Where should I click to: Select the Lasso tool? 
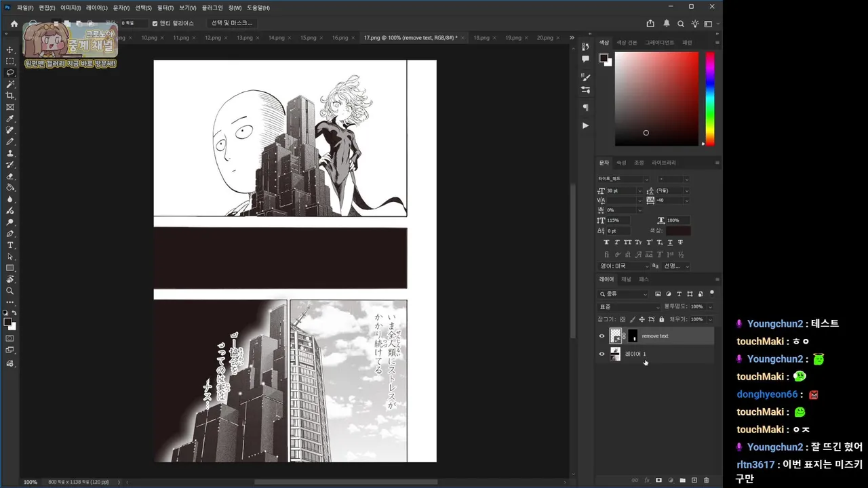tap(10, 73)
